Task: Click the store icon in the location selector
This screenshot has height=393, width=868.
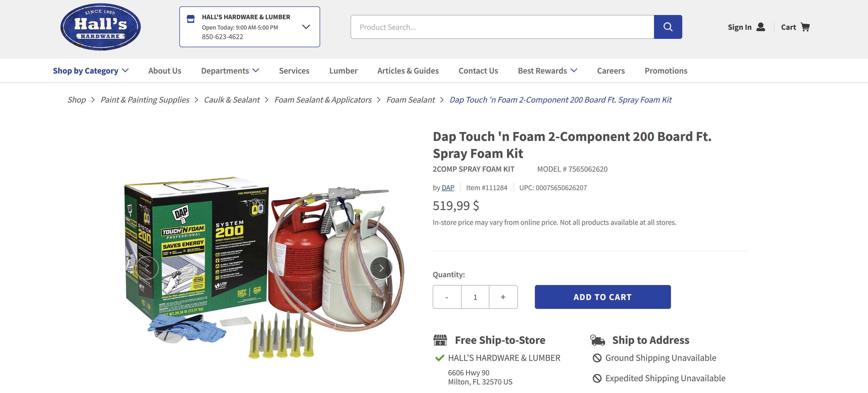Action: click(191, 19)
